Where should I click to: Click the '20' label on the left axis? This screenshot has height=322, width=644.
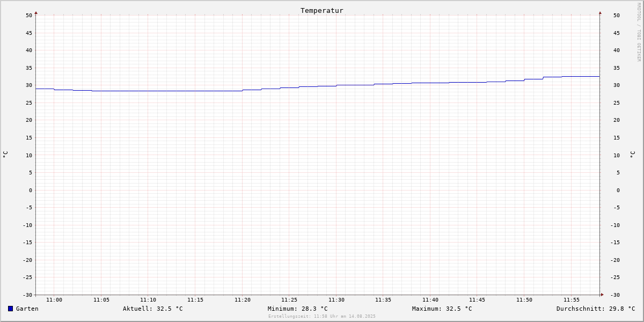(x=29, y=120)
